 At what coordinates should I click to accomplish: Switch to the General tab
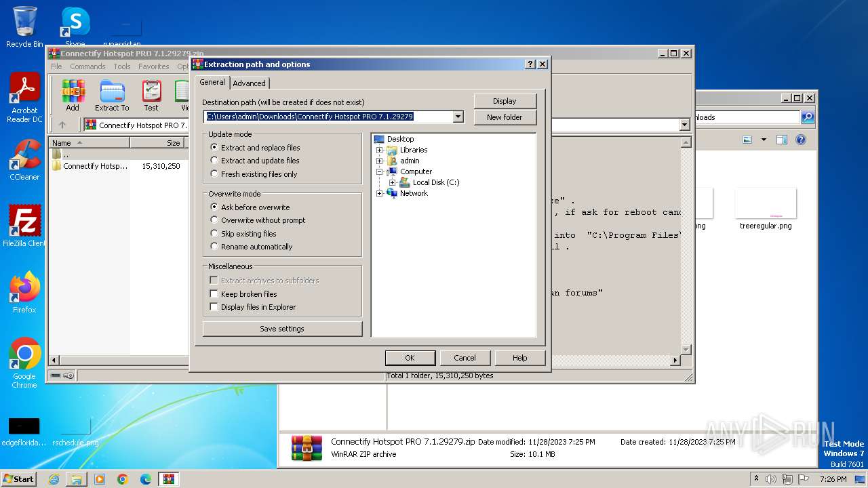point(212,82)
